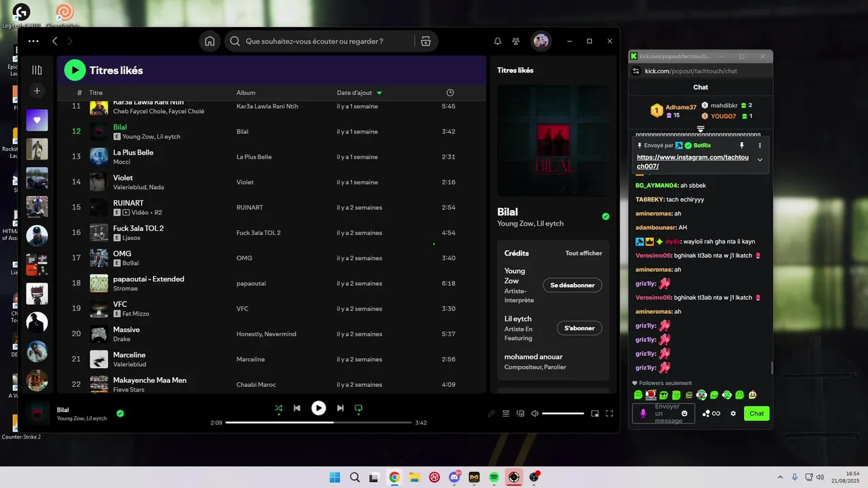Image resolution: width=868 pixels, height=488 pixels.
Task: Pause or play the current track
Action: [319, 408]
